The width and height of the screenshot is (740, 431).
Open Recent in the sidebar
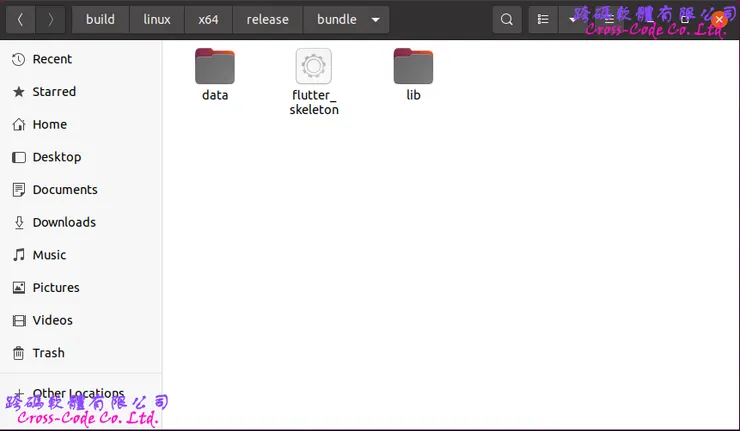[x=81, y=59]
